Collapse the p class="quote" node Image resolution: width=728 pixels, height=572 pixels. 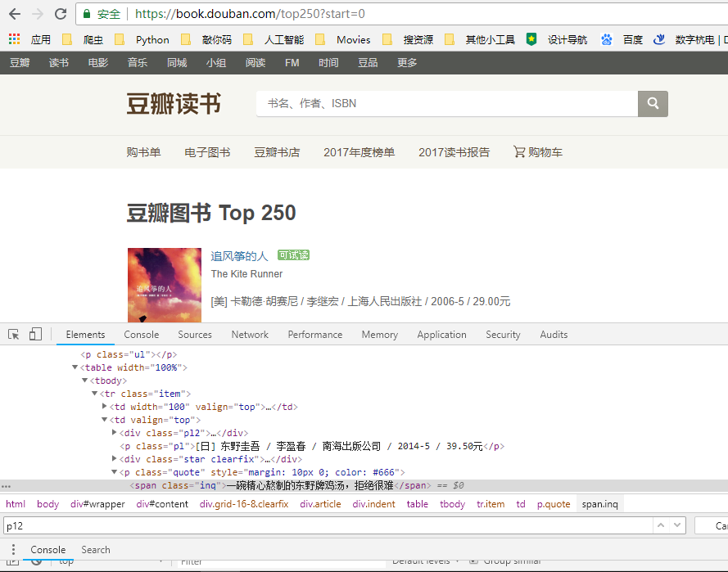click(114, 472)
